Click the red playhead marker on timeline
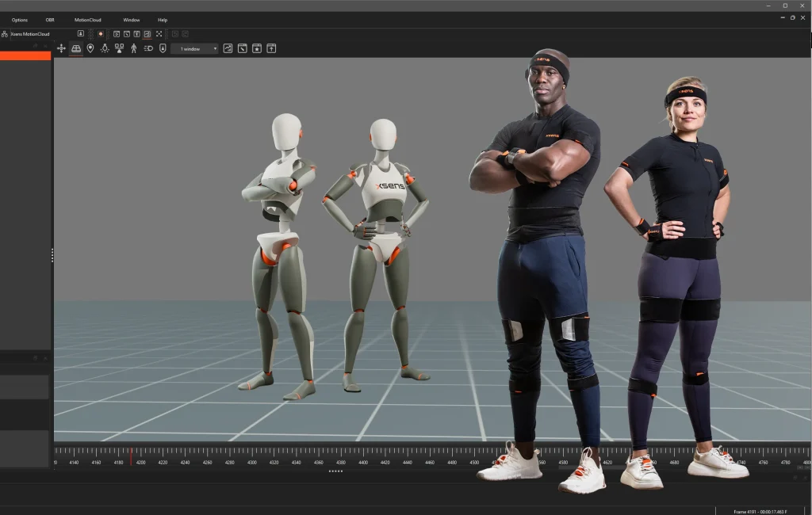Screen dimensions: 812x515 [x=131, y=456]
